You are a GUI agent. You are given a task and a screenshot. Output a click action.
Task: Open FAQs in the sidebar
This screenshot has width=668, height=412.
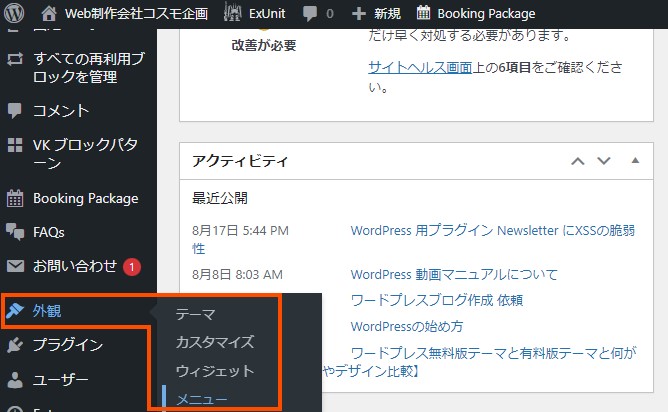[x=49, y=232]
